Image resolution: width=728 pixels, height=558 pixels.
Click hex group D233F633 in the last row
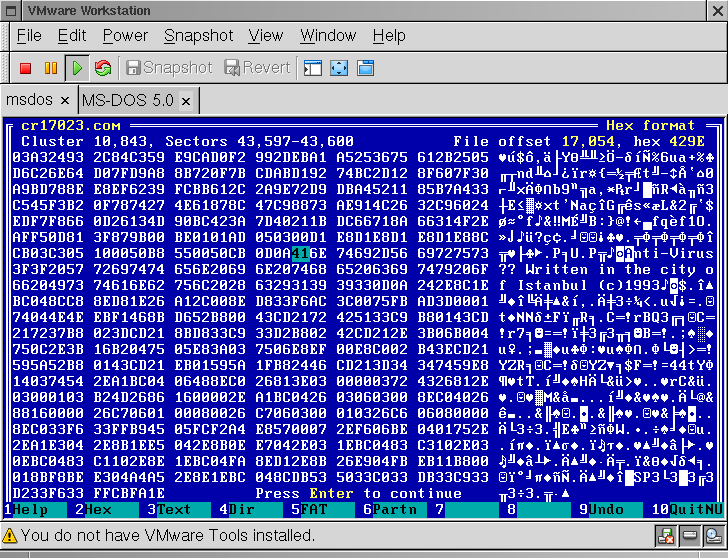point(48,493)
